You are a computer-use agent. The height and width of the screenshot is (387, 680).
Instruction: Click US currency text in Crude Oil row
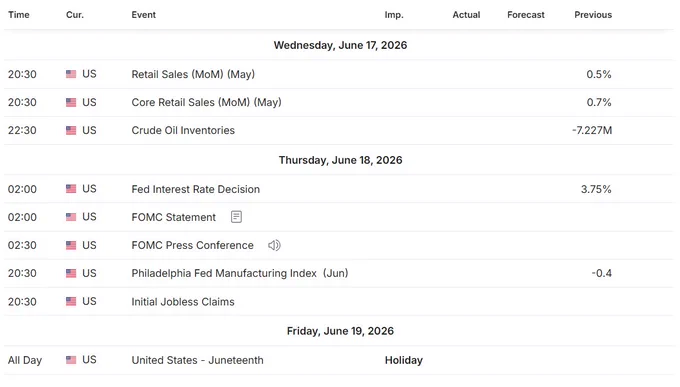point(89,130)
